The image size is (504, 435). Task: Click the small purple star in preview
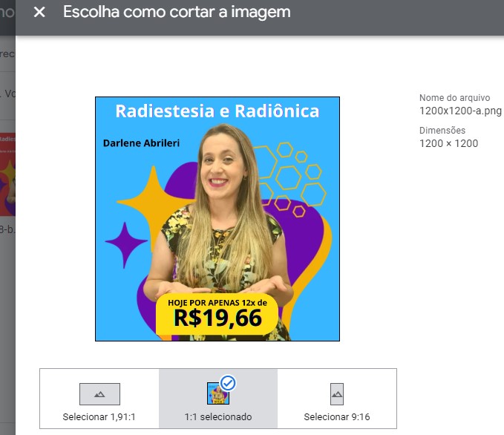(125, 244)
